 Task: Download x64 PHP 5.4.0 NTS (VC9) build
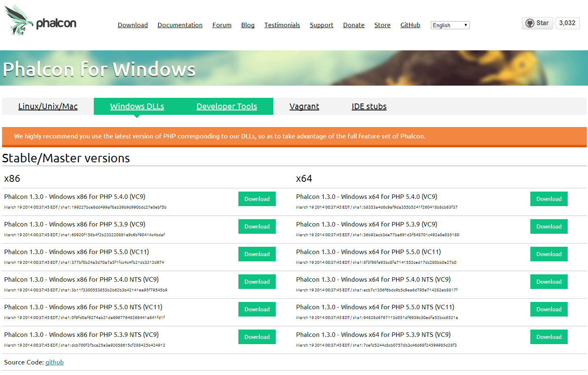549,282
